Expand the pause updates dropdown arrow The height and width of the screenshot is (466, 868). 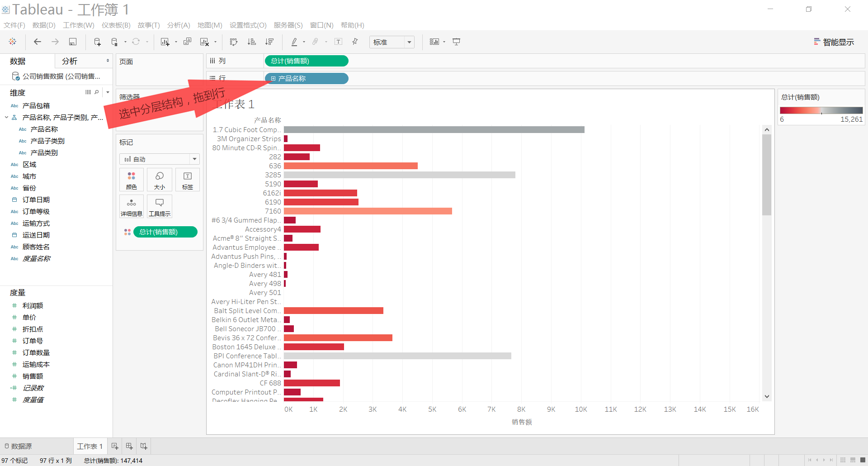[x=125, y=42]
